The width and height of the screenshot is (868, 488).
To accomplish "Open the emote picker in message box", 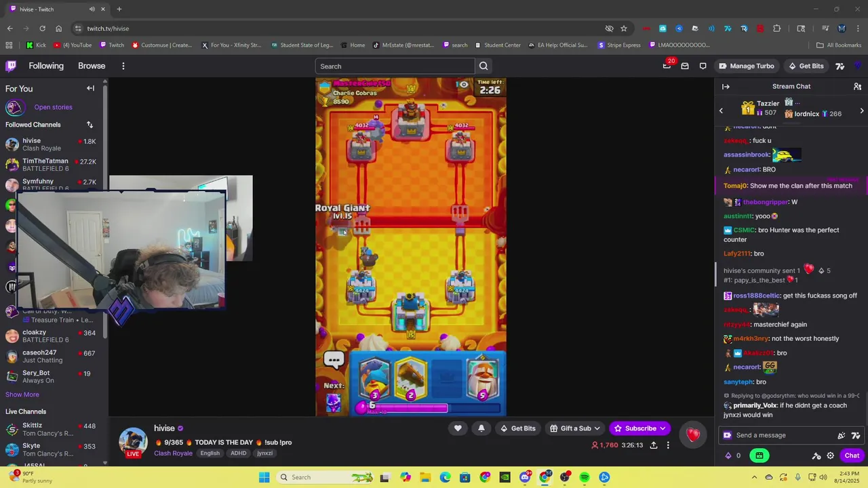I will tap(842, 435).
